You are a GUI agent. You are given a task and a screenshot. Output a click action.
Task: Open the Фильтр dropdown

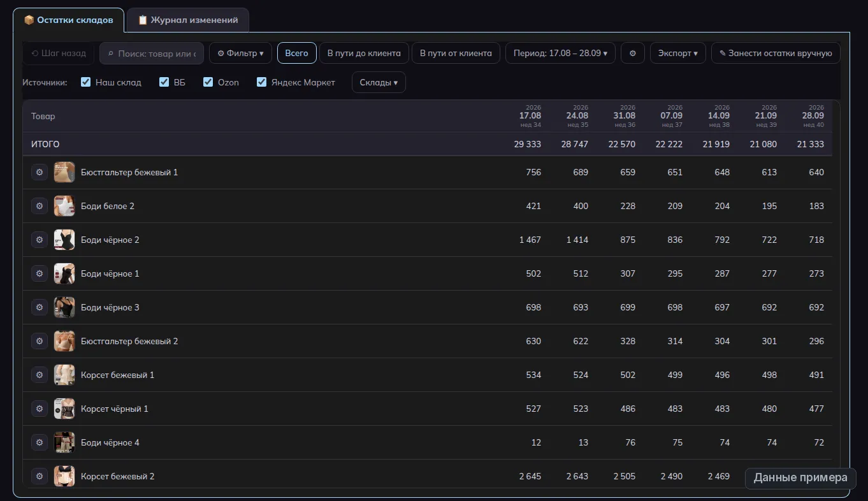(240, 53)
